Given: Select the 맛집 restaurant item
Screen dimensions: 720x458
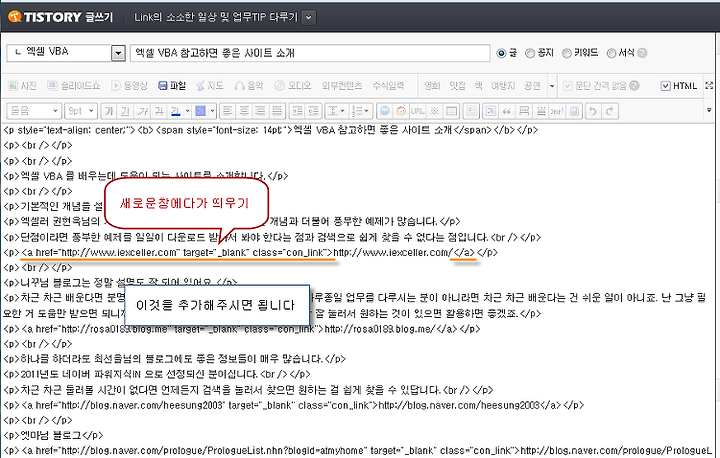Looking at the screenshot, I should 457,85.
